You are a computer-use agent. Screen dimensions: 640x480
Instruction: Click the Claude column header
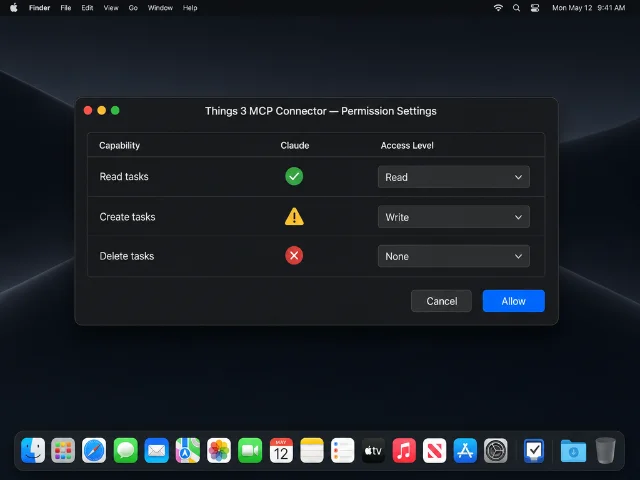pos(295,145)
